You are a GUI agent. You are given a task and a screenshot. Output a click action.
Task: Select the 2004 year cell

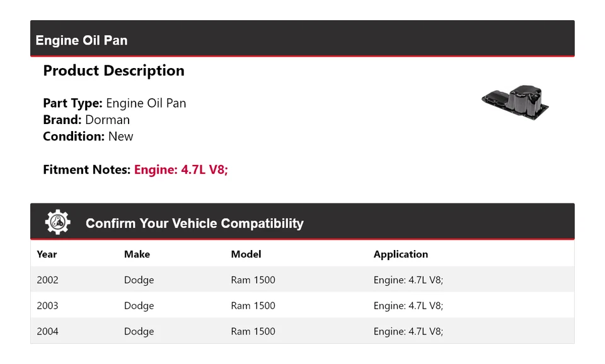point(47,331)
